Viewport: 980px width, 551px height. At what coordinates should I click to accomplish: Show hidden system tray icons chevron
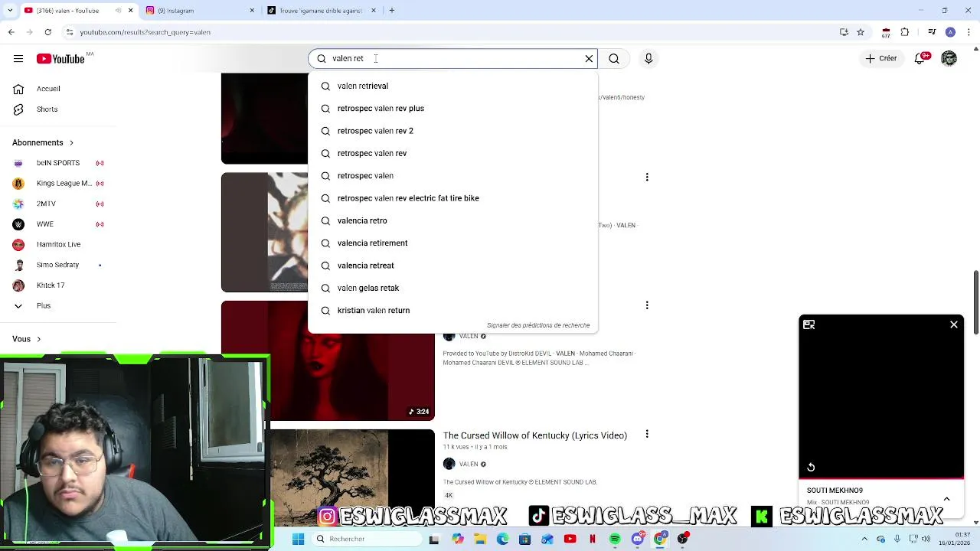[866, 539]
